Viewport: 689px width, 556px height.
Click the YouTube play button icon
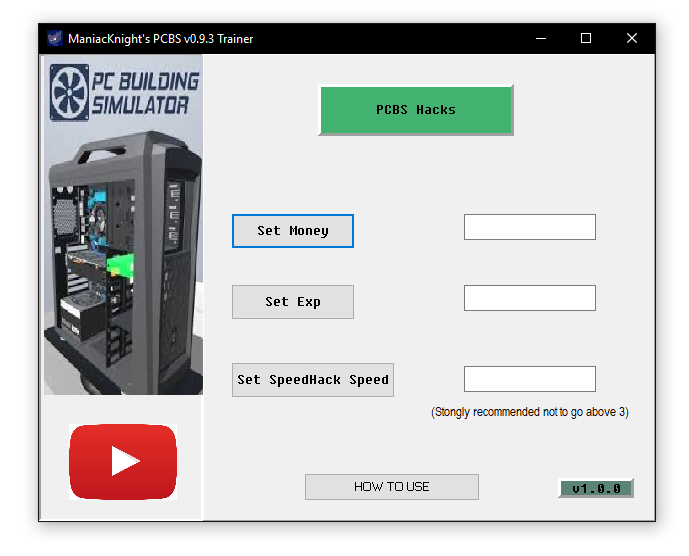tap(123, 461)
